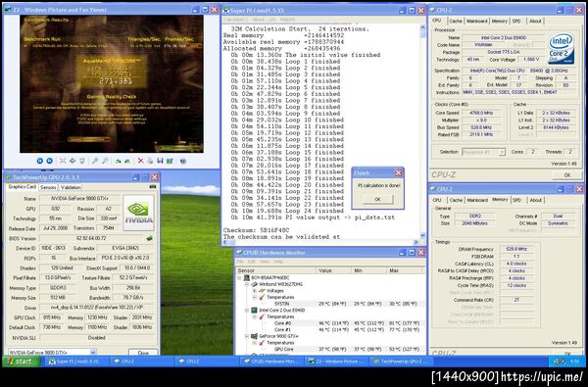Click Super PI vertical scrollbar down arrow
Viewport: 588px width, 387px height.
pyautogui.click(x=422, y=235)
